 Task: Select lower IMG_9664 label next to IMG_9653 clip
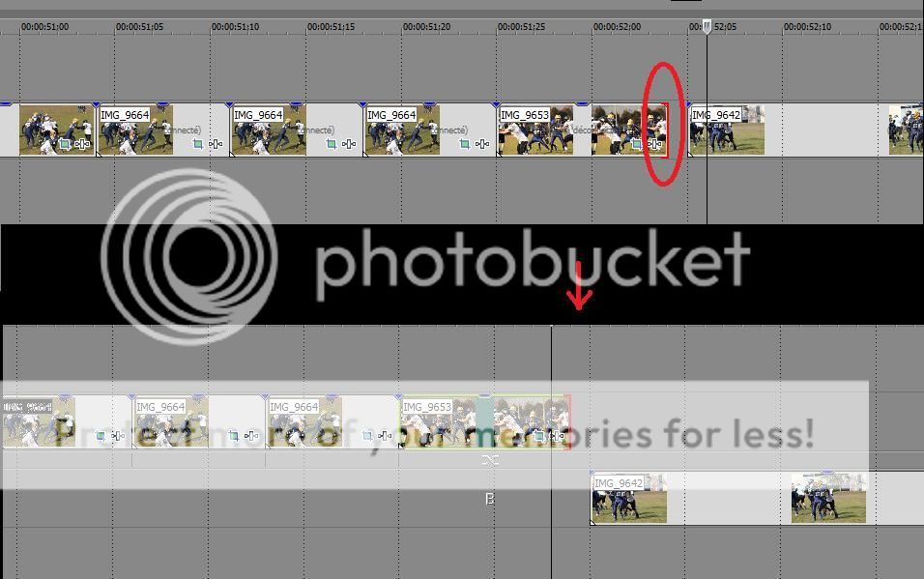(x=294, y=407)
